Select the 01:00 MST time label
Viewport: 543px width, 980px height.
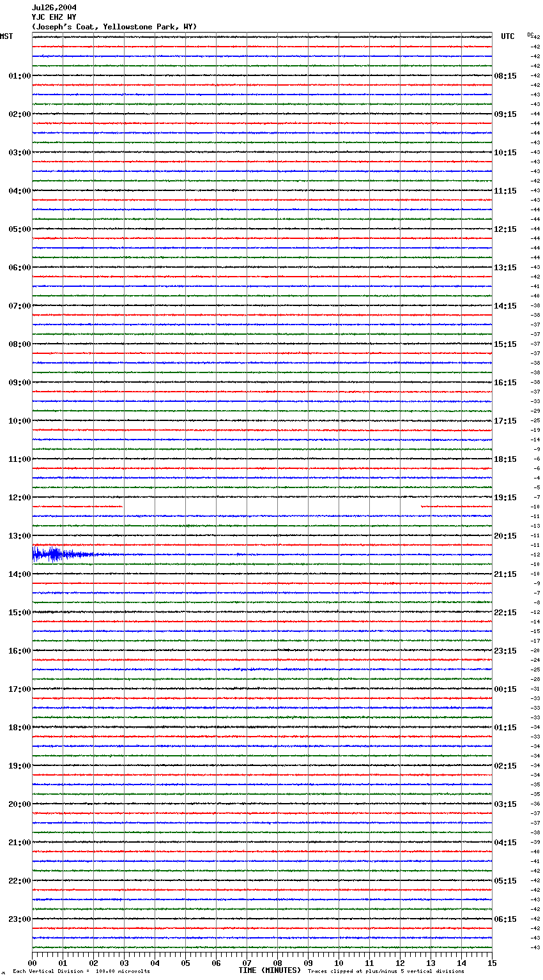(x=20, y=76)
